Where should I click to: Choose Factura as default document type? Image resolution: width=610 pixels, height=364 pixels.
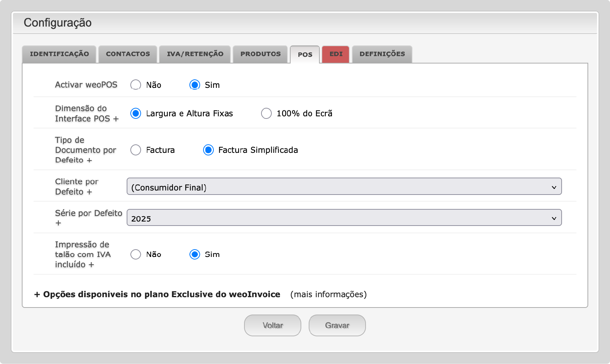136,150
